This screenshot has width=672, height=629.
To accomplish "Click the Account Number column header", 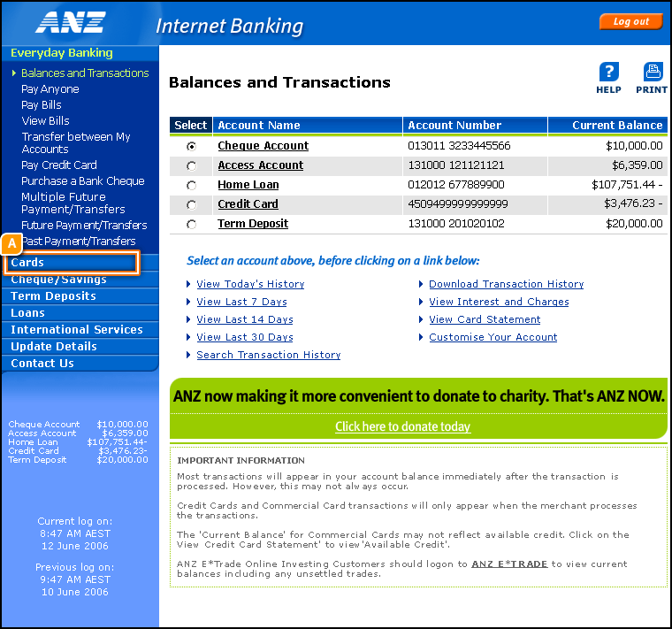I will [x=475, y=126].
